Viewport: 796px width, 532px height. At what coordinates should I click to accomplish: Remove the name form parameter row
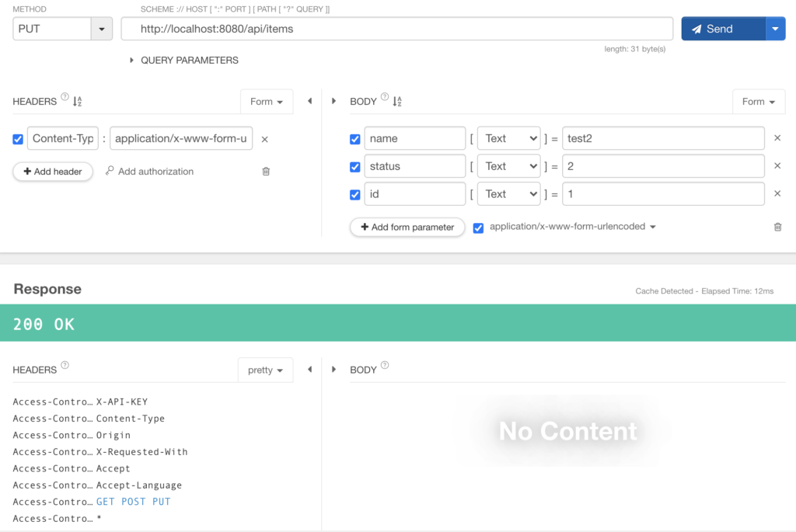(777, 138)
